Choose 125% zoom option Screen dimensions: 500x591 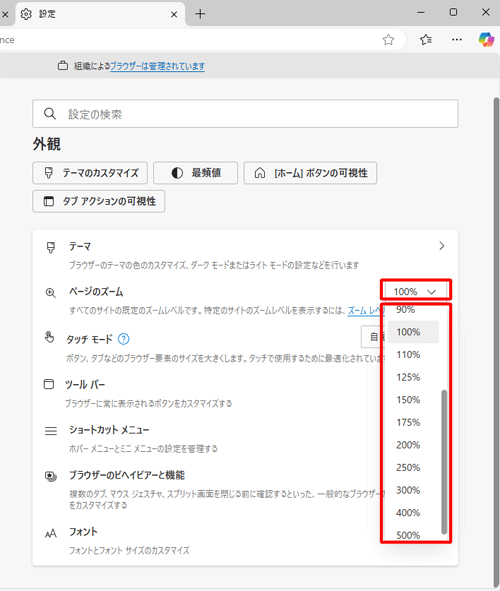pyautogui.click(x=413, y=377)
